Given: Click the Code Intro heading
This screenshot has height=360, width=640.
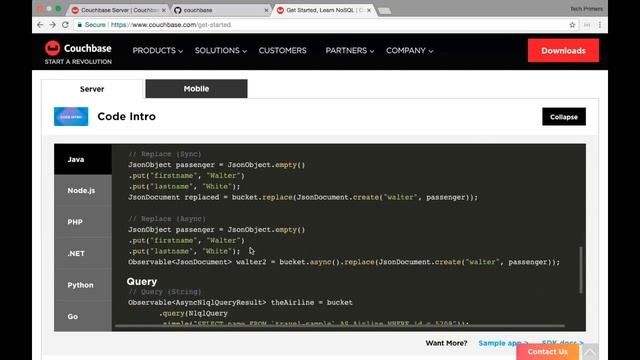Looking at the screenshot, I should (127, 116).
